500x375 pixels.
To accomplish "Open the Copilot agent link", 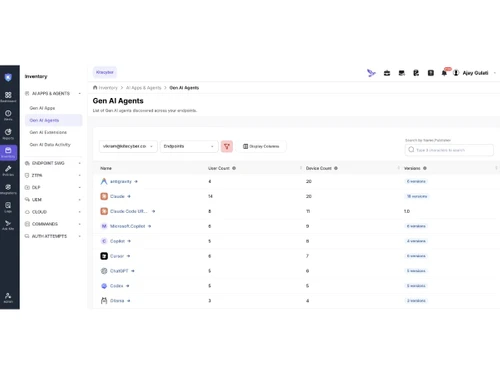I will coord(117,241).
